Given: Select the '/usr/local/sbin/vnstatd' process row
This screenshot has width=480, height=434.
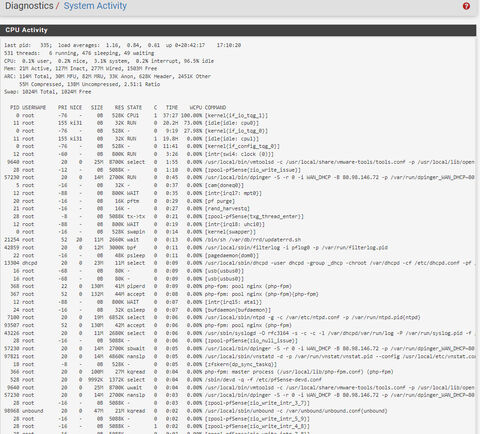Looking at the screenshot, I should [239, 356].
